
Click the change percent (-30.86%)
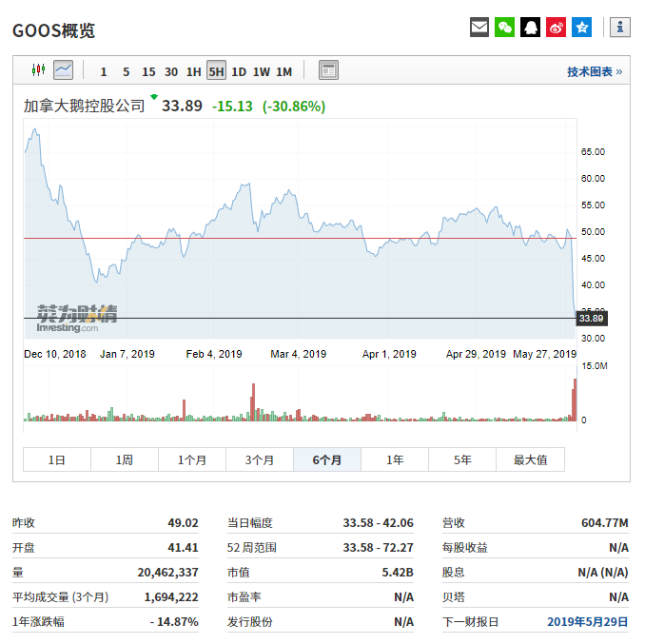pyautogui.click(x=294, y=107)
